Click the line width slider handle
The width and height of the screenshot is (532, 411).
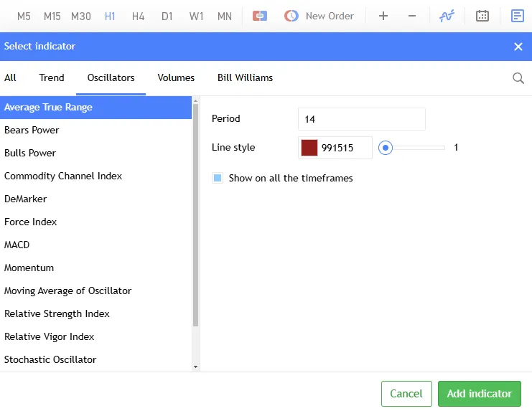point(385,148)
